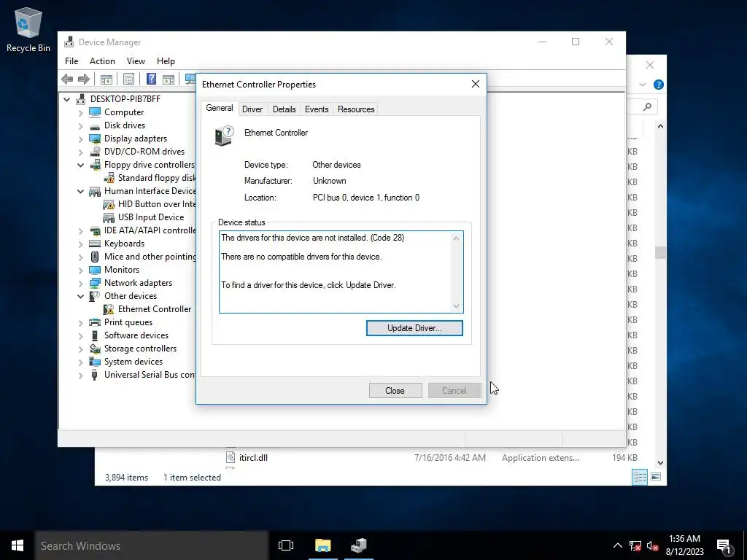The width and height of the screenshot is (747, 560).
Task: Click the Update Driver button
Action: 414,328
